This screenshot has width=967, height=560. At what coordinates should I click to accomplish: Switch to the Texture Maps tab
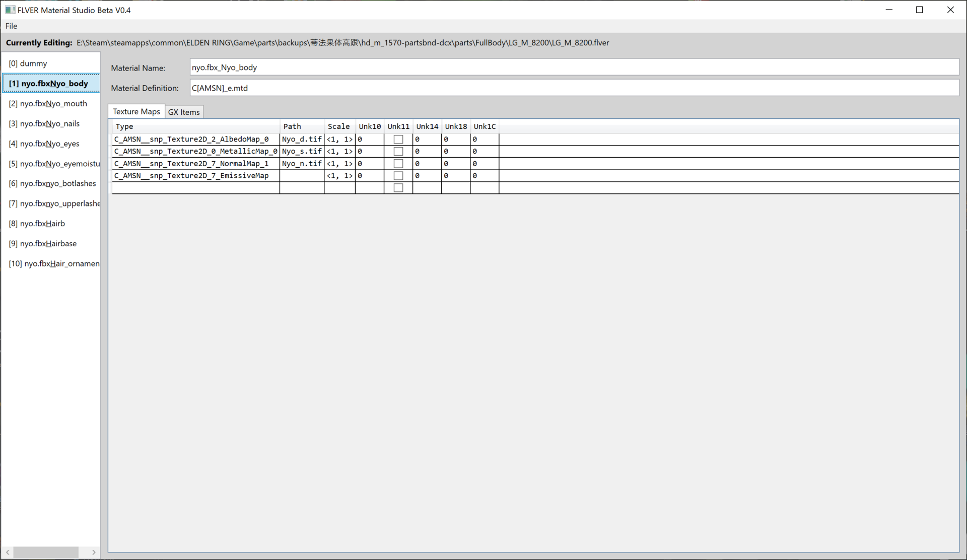pyautogui.click(x=136, y=111)
